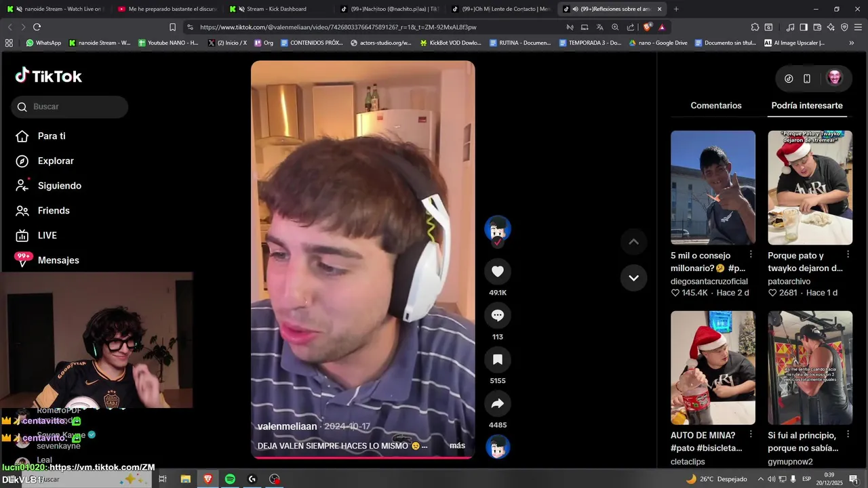The height and width of the screenshot is (488, 868).
Task: Open options menu for "5 mil o consejo" video
Action: 751,254
